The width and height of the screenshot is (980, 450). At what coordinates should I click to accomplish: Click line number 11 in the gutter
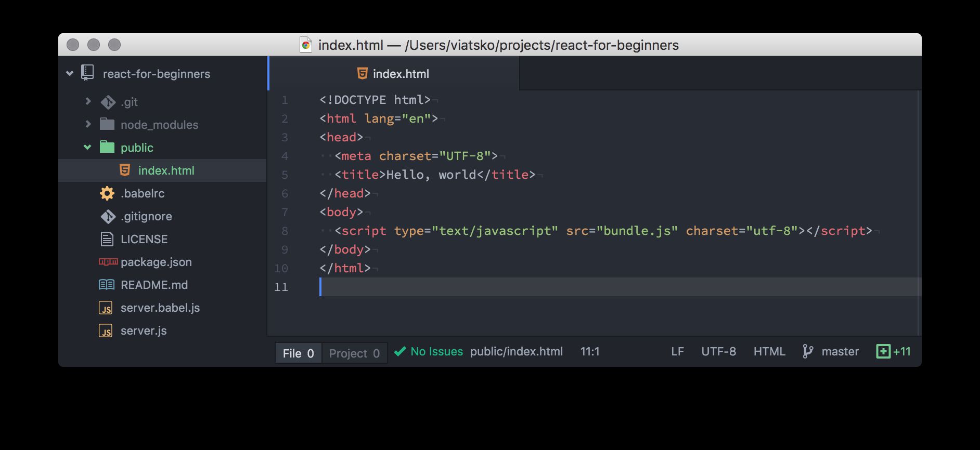coord(281,287)
